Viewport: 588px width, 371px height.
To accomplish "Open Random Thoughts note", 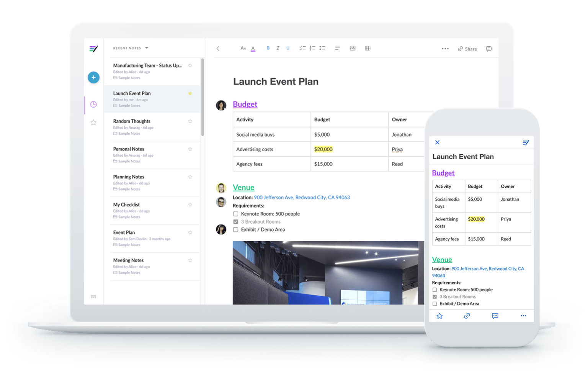I will click(x=152, y=127).
